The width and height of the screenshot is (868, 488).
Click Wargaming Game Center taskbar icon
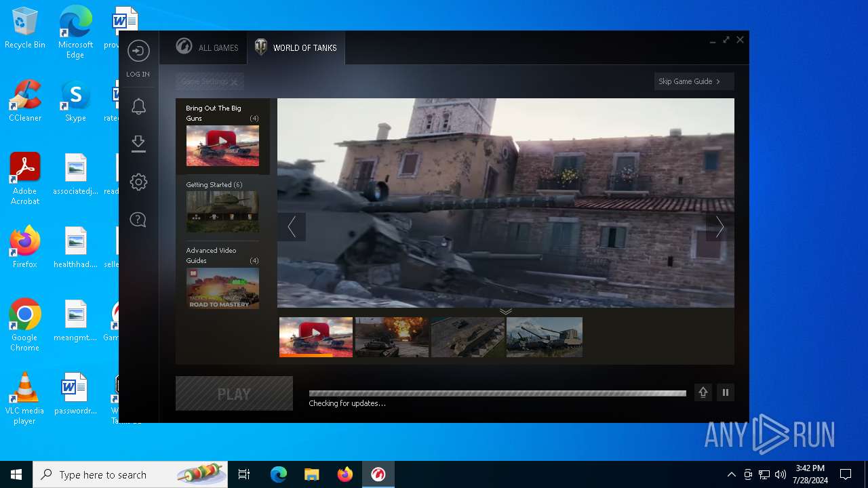pos(378,474)
